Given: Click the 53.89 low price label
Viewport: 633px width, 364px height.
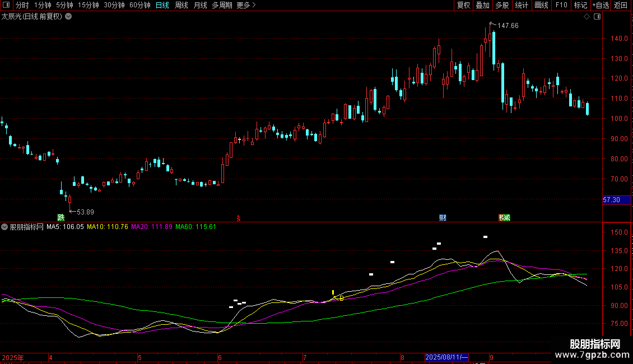Looking at the screenshot, I should tap(85, 212).
